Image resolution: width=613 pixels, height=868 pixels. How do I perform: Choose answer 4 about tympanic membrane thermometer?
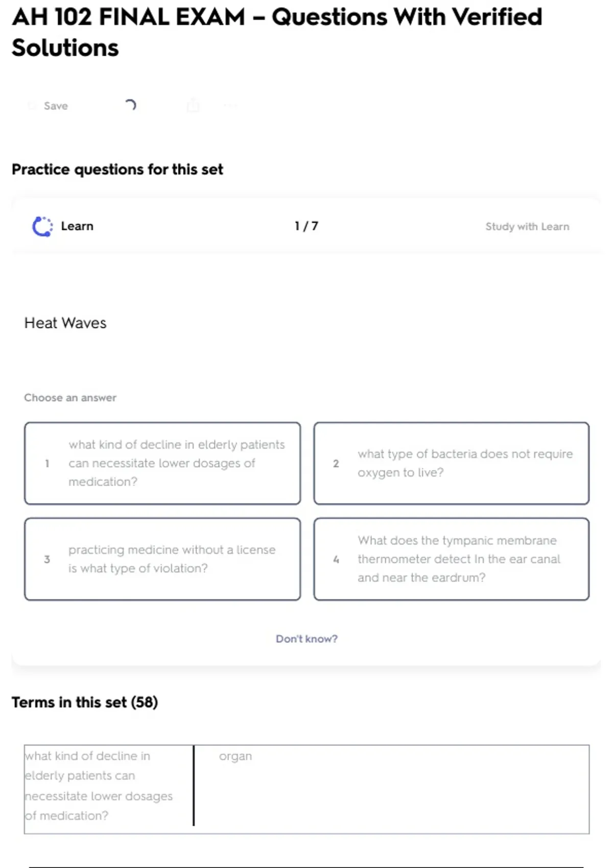[x=451, y=559]
